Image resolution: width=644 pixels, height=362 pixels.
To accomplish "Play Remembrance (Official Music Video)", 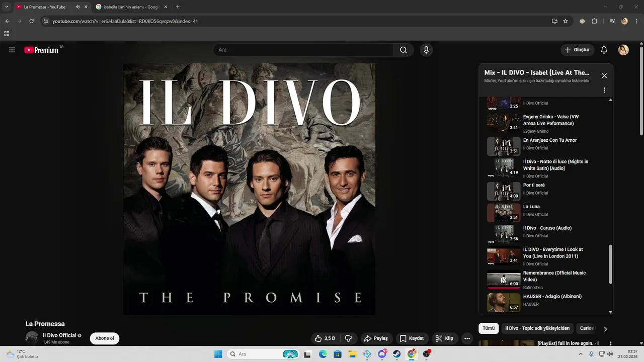I will pyautogui.click(x=545, y=280).
